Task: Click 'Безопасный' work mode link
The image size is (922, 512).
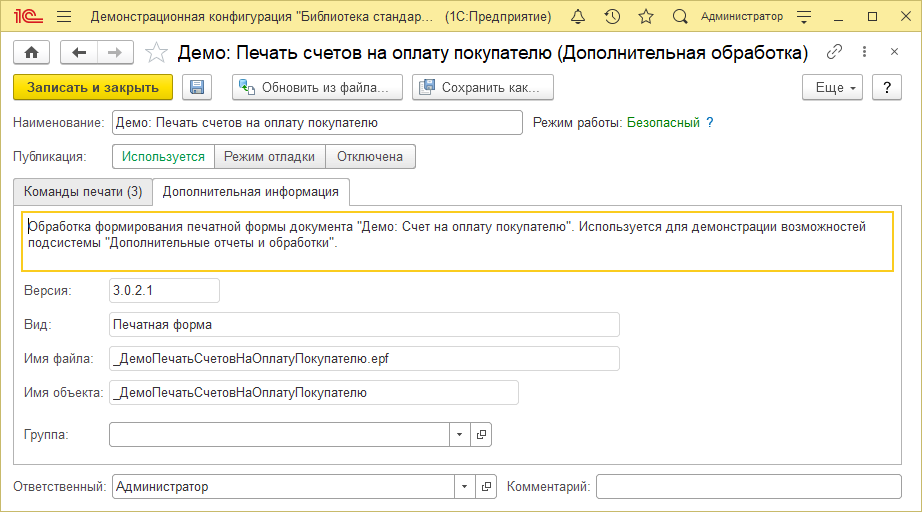Action: point(663,123)
